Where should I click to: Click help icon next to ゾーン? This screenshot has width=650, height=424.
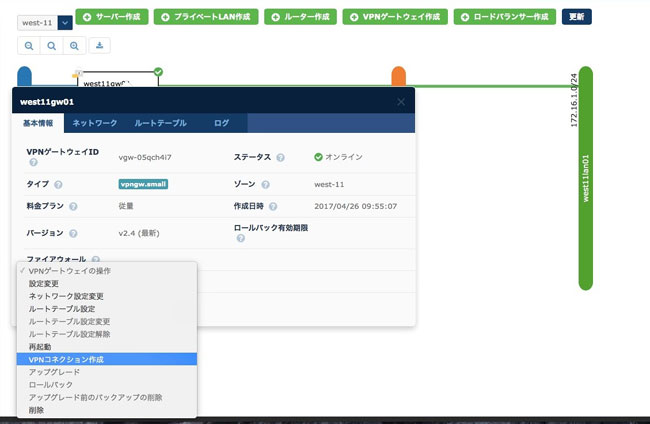[266, 185]
